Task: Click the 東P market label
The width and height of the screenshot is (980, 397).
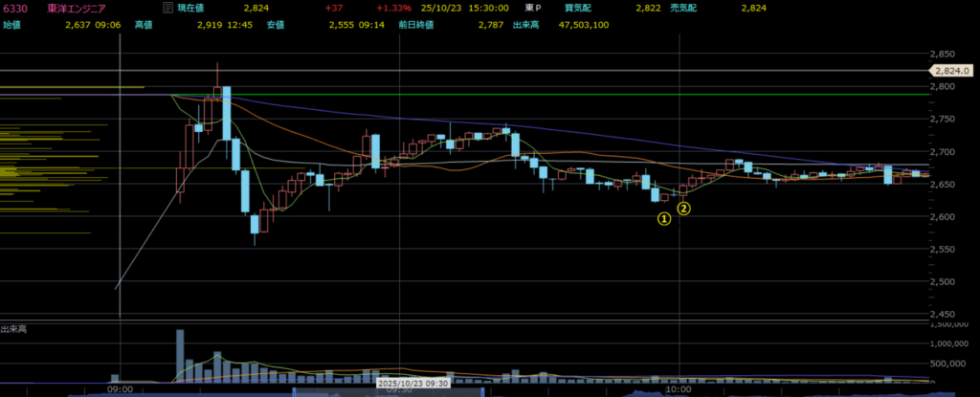Action: (x=546, y=8)
